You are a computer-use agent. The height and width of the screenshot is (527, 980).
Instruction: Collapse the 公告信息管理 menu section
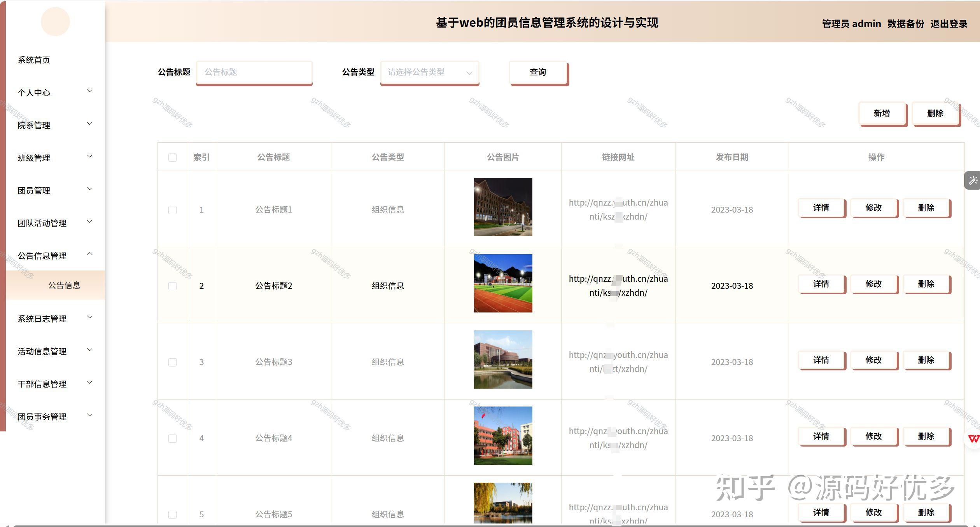[x=43, y=255]
